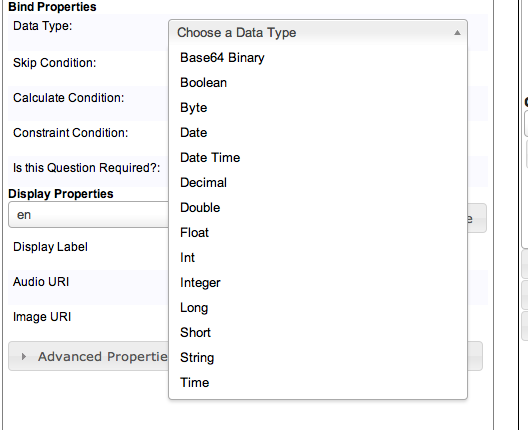Open the 'en' language dropdown

point(88,215)
